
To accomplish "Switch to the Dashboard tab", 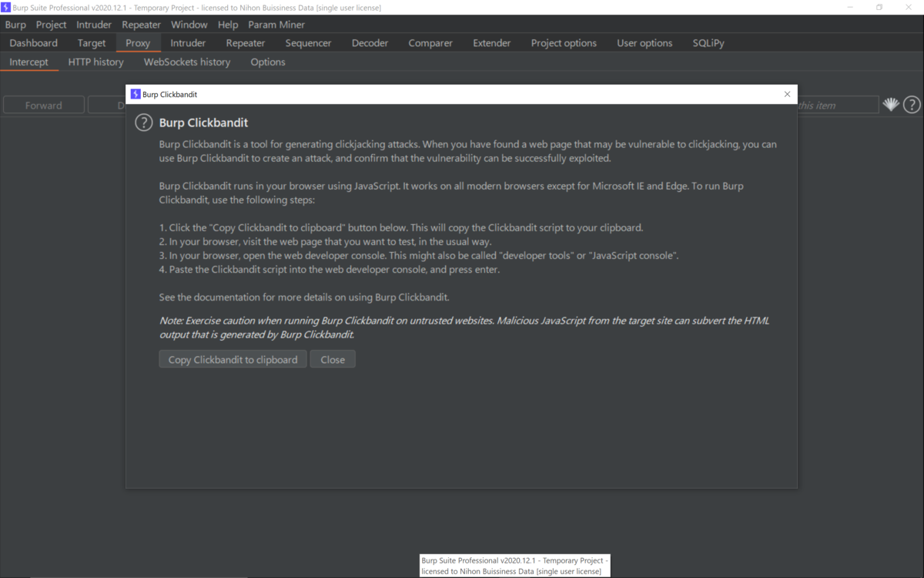I will [33, 43].
